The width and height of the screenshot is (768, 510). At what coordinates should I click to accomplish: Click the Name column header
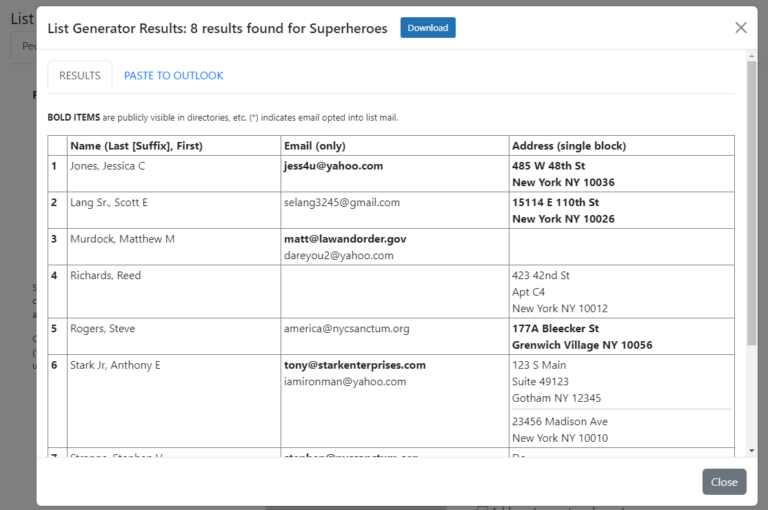136,146
